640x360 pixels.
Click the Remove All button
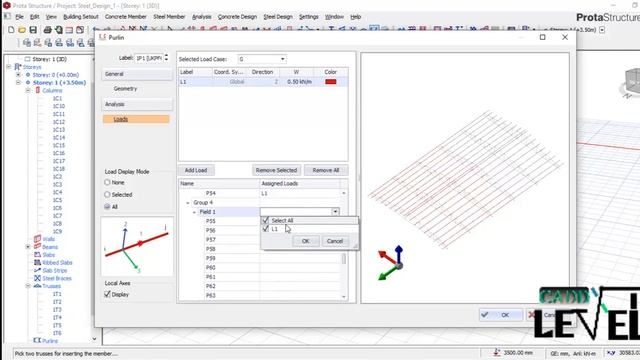(x=326, y=170)
